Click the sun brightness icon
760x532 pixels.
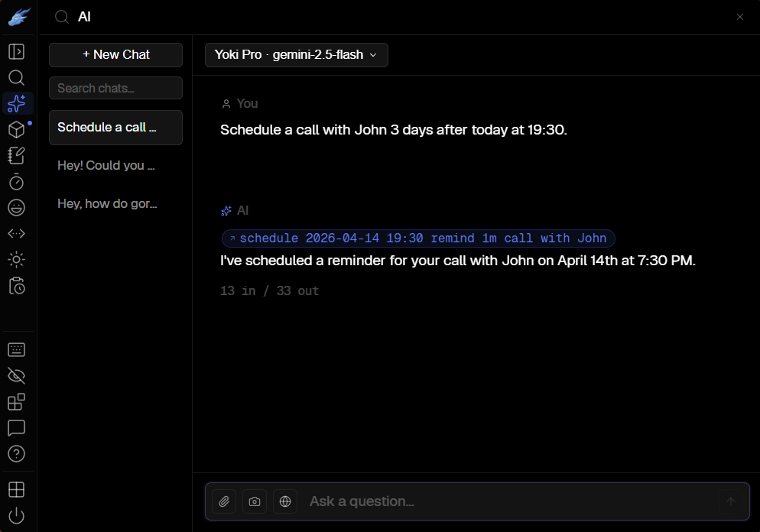coord(17,260)
